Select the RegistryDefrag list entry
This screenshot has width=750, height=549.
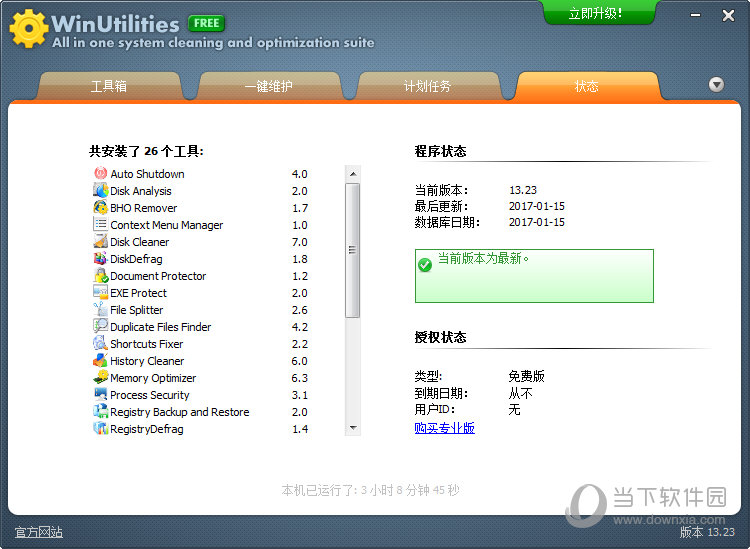(201, 428)
